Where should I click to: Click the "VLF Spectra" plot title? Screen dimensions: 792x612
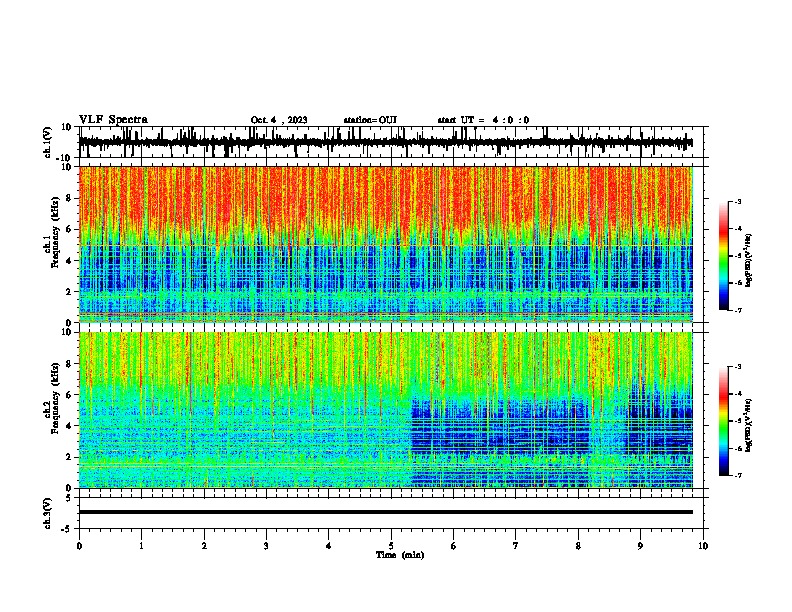[113, 120]
